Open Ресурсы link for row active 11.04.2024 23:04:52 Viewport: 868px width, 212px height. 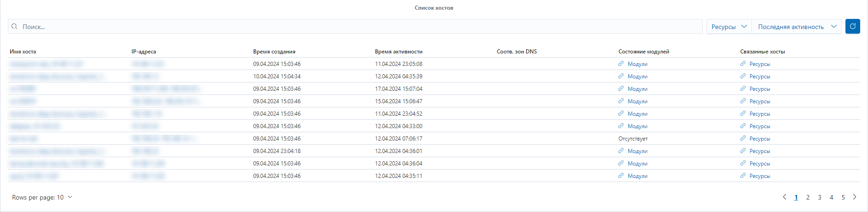[755, 114]
